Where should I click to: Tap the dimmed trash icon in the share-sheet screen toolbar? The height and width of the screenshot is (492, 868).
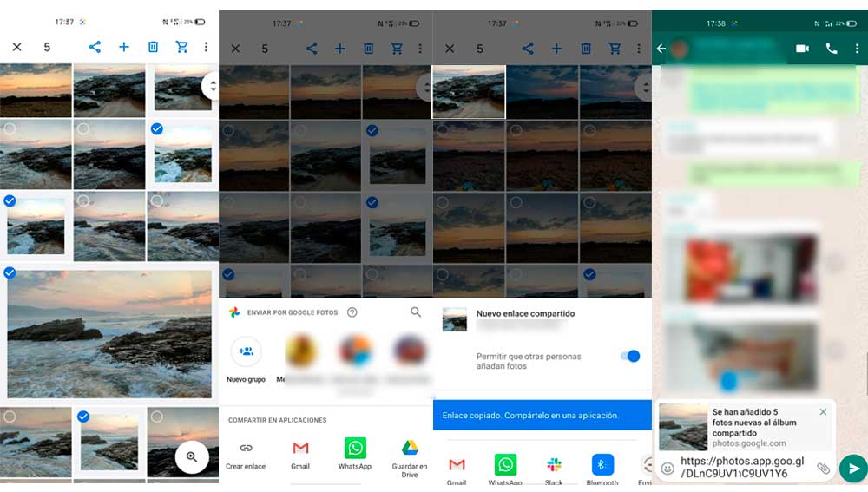pos(368,49)
